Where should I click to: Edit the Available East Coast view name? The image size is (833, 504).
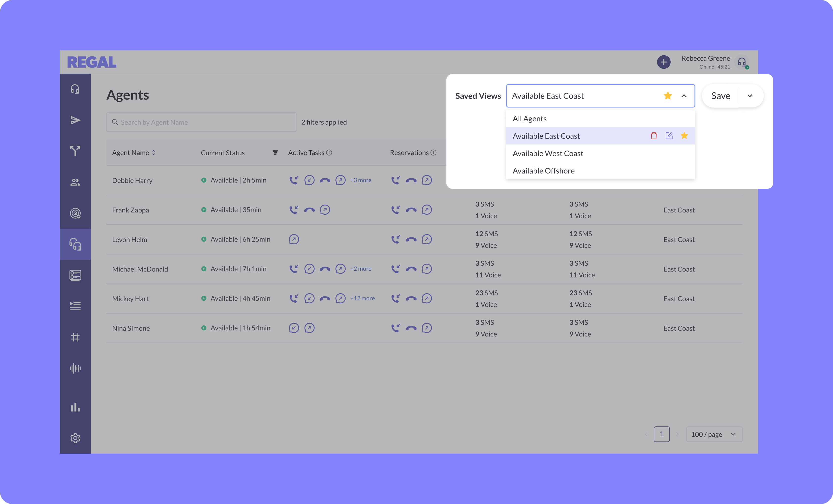pos(669,136)
